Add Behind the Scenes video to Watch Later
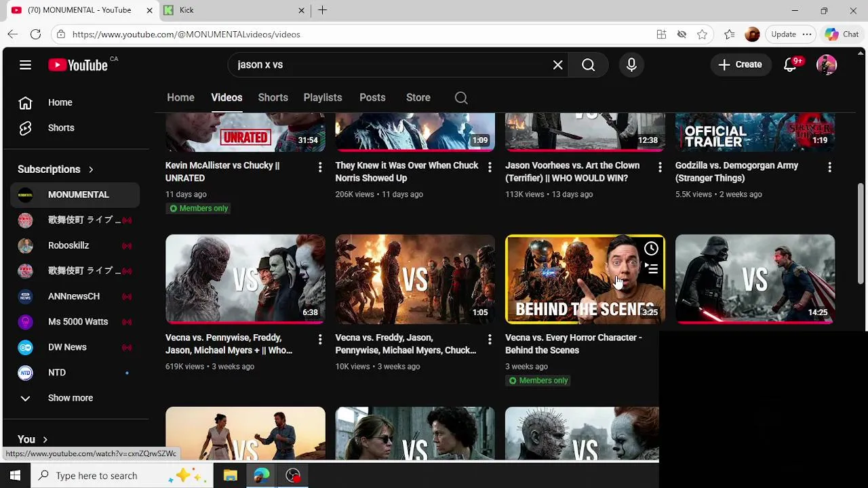This screenshot has width=868, height=488. point(651,249)
